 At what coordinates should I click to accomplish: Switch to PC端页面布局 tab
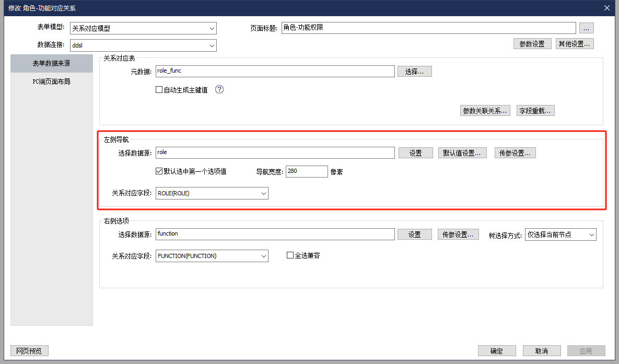(x=52, y=81)
